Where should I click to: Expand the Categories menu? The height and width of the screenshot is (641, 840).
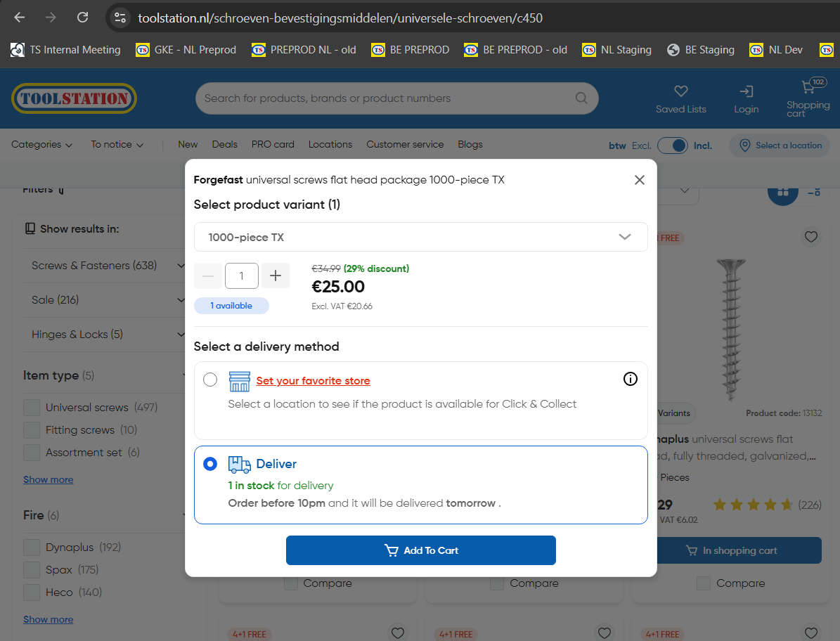click(42, 145)
